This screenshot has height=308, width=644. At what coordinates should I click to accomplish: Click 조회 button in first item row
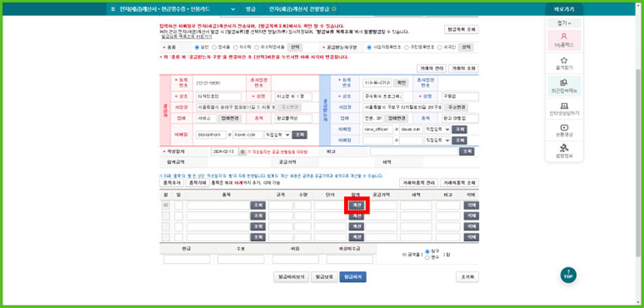258,206
